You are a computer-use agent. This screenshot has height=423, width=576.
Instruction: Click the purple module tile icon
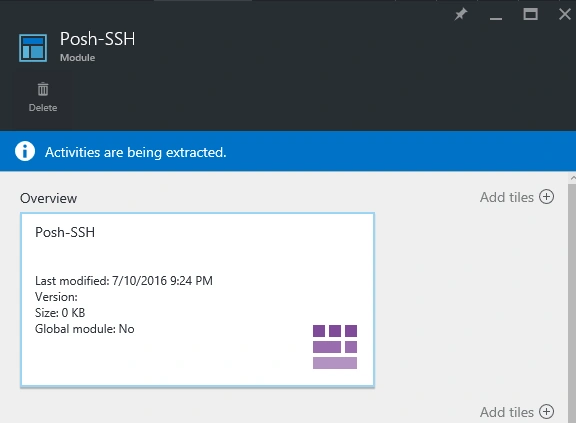pos(335,347)
